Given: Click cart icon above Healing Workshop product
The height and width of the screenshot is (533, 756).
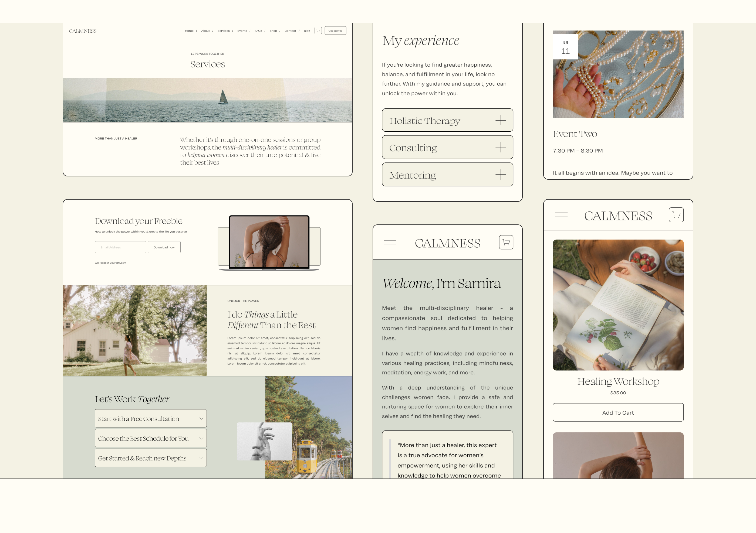Looking at the screenshot, I should pos(676,215).
